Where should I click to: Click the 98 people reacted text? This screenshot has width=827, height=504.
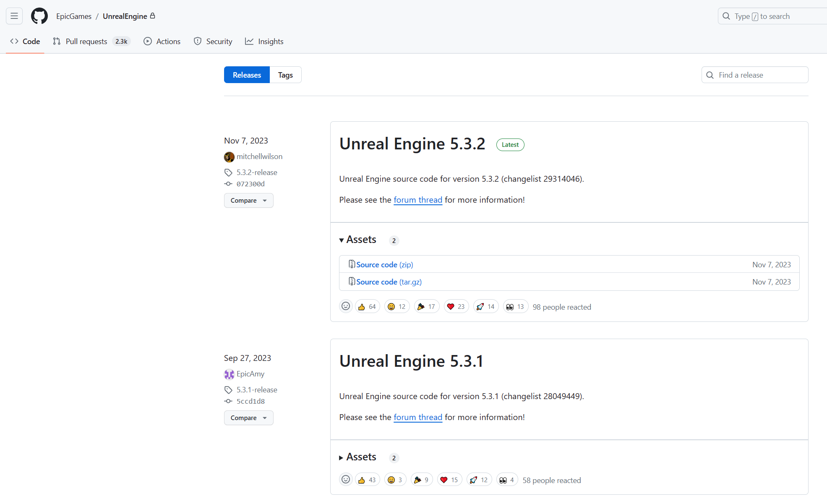point(562,307)
